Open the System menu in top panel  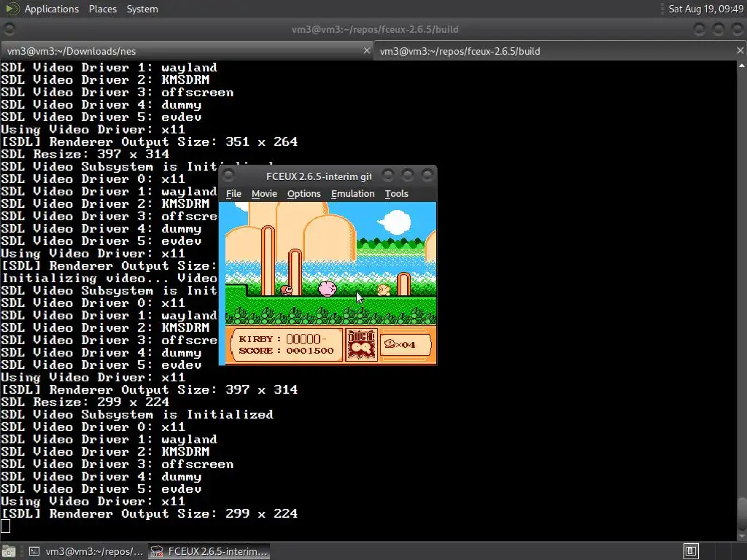pos(142,9)
